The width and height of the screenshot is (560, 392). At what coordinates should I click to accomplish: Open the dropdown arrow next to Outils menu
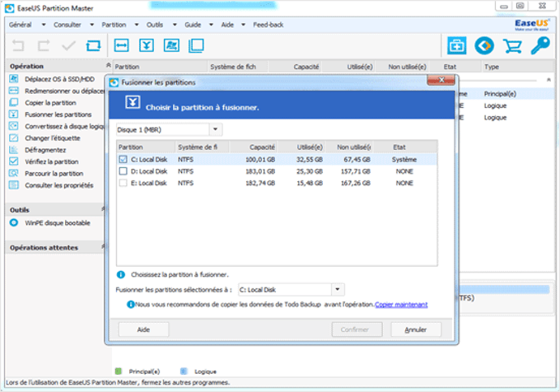click(x=175, y=25)
